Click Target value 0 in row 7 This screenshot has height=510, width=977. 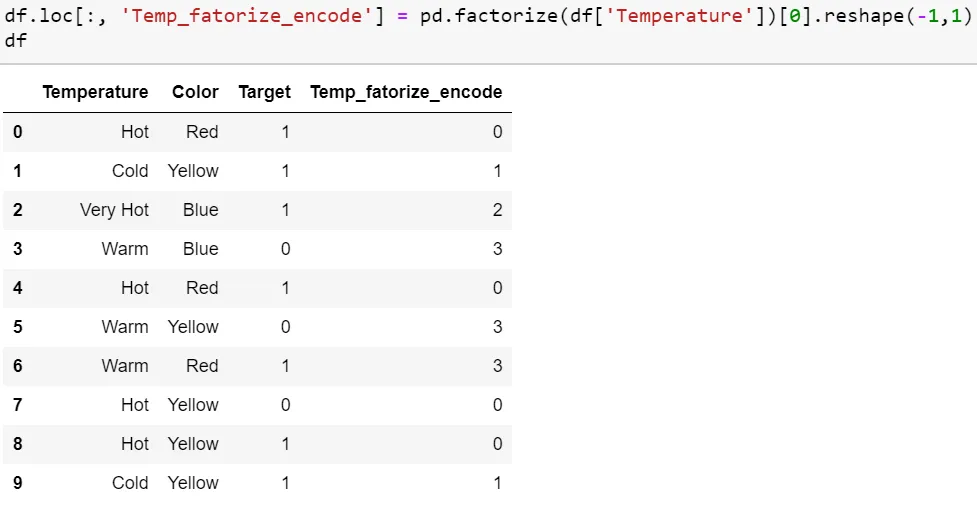tap(285, 405)
